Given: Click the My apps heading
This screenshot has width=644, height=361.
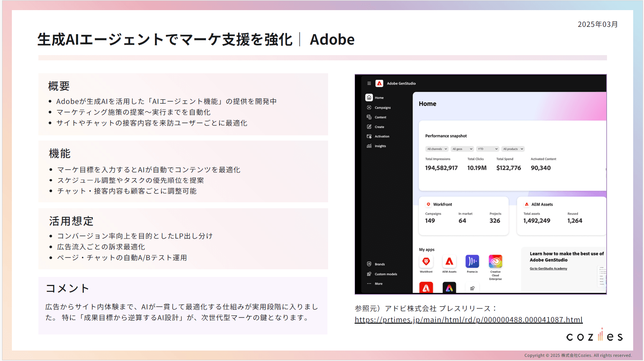Looking at the screenshot, I should pos(427,250).
